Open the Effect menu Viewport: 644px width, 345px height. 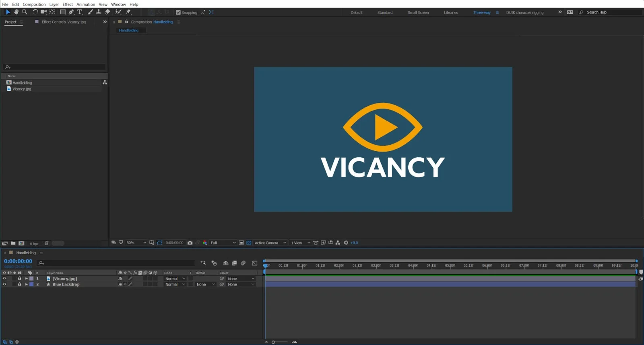[x=68, y=4]
